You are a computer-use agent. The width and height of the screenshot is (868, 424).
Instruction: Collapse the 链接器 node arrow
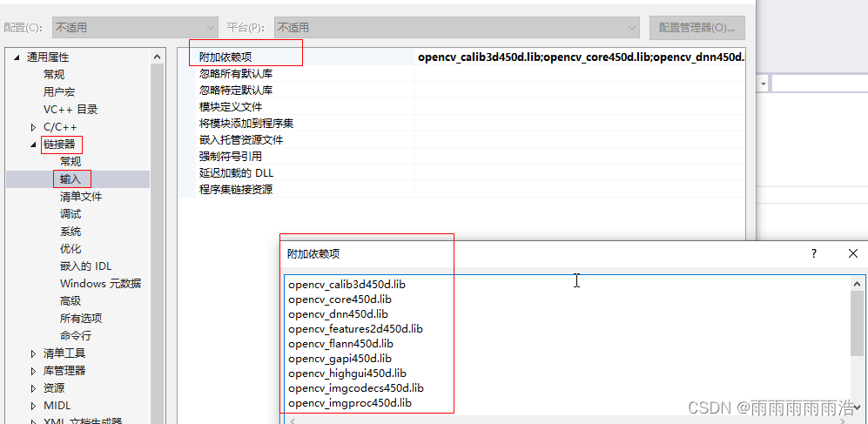(33, 145)
